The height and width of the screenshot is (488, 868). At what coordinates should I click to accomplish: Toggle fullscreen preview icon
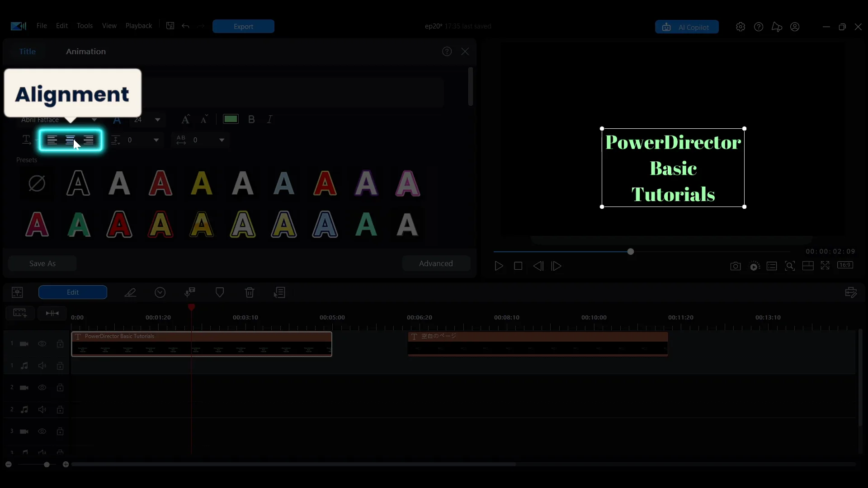(825, 266)
